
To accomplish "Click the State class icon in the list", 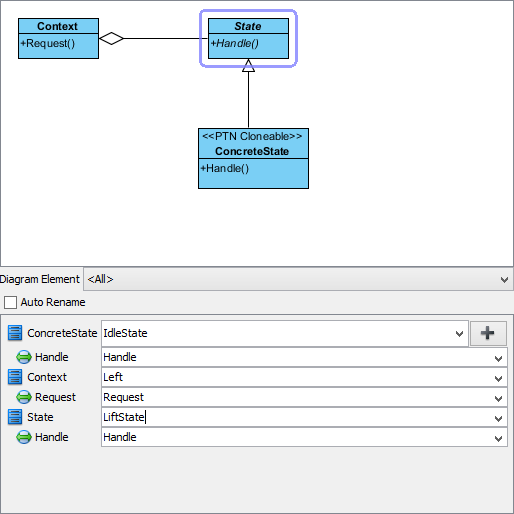I will pos(15,417).
